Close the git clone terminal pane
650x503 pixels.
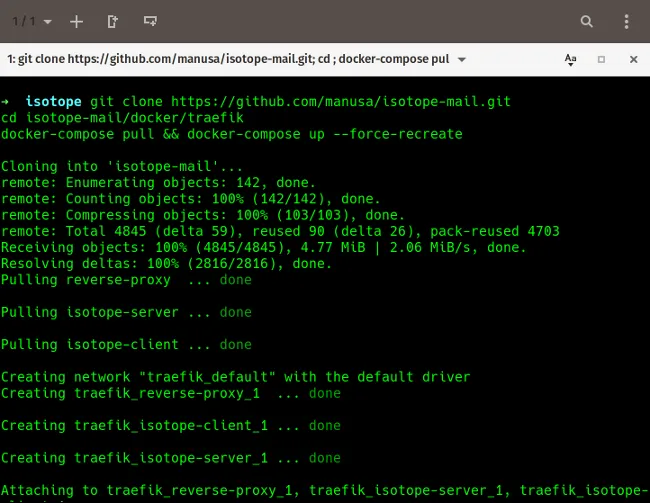630,60
